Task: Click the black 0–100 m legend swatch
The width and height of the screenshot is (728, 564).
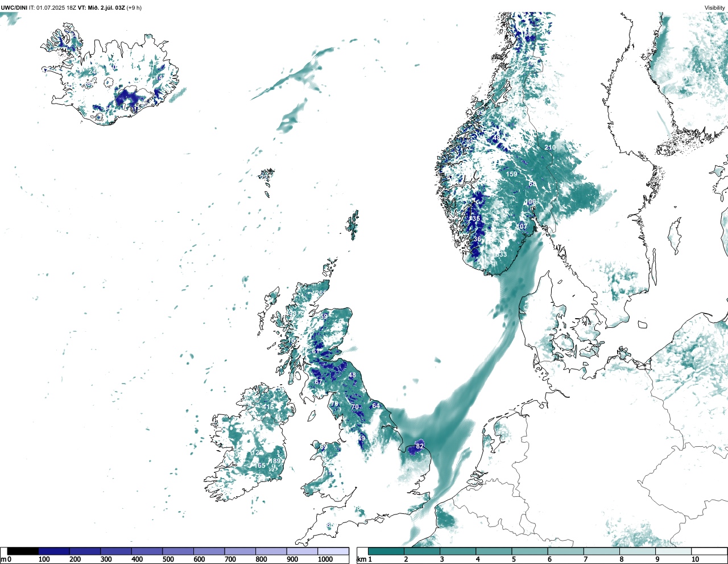Action: pos(23,551)
